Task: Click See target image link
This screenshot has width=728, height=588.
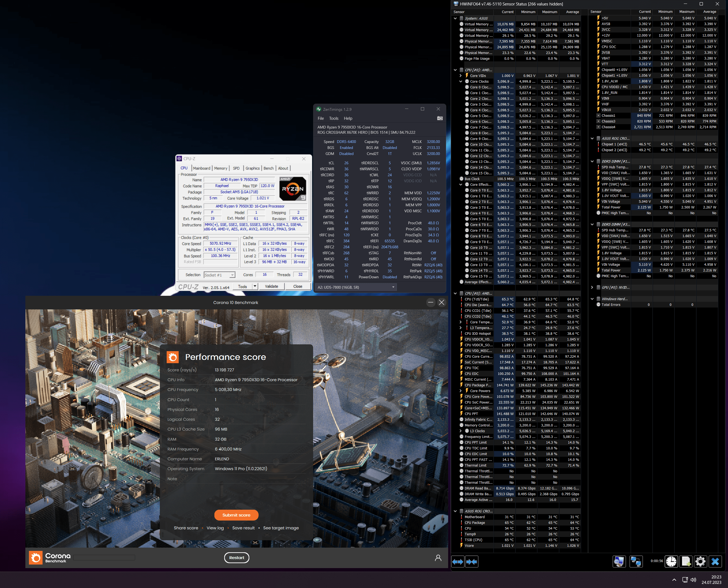Action: (x=281, y=528)
